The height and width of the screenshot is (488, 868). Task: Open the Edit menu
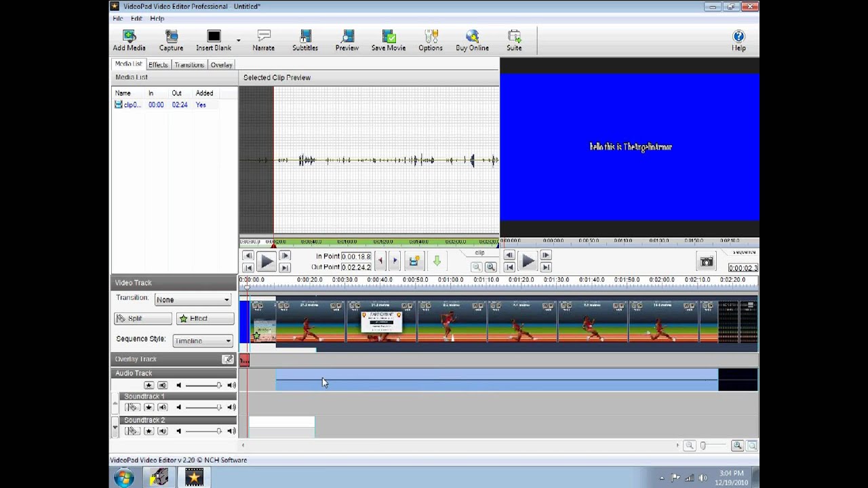[136, 18]
